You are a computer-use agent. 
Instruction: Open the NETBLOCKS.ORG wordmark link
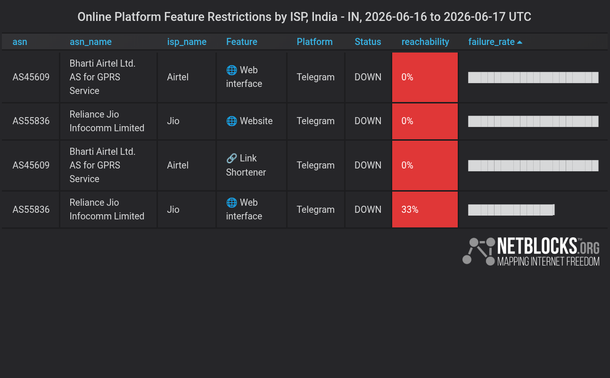pos(548,252)
